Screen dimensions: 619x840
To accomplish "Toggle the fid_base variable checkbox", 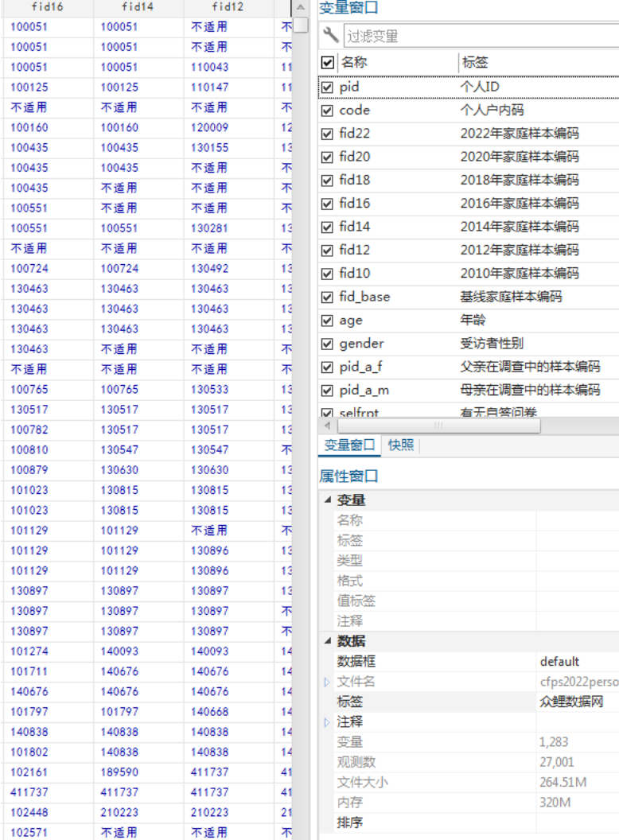I will [327, 297].
